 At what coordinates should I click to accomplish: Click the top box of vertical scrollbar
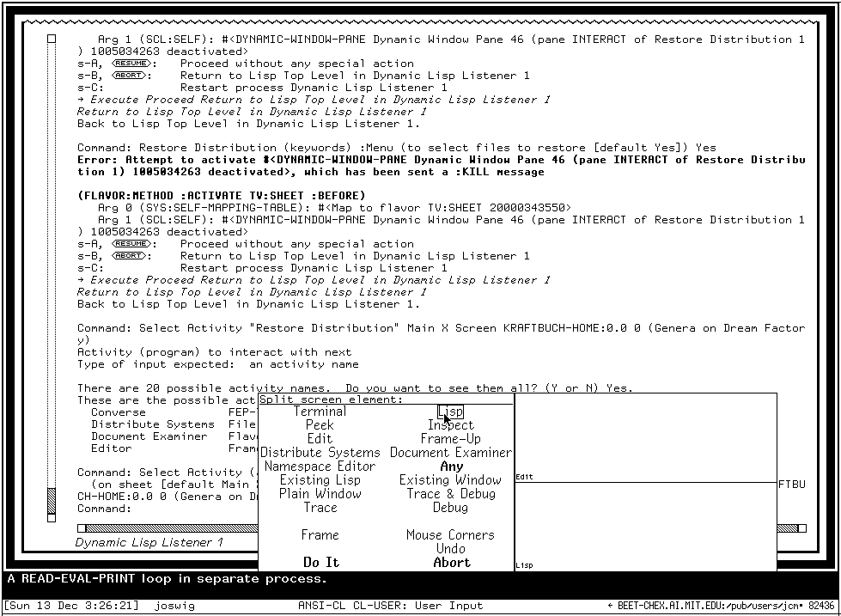[52, 39]
